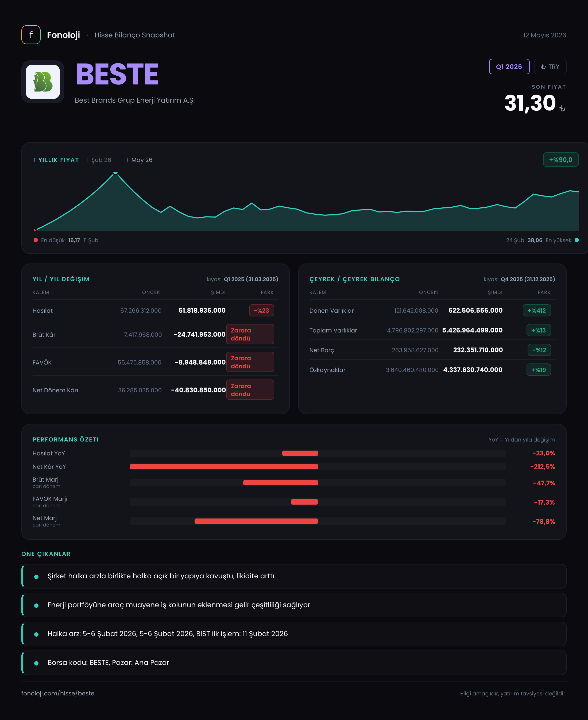This screenshot has width=588, height=720.
Task: Click the '11 May 26' chart date label
Action: [139, 160]
